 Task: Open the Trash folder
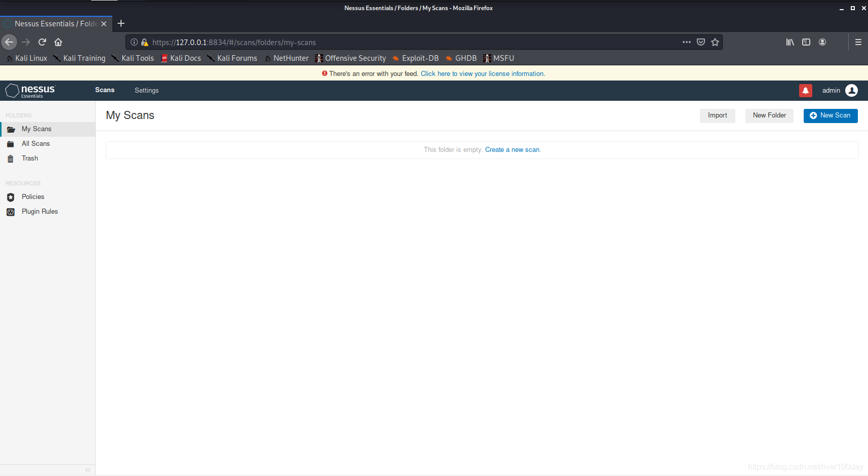[x=48, y=158]
